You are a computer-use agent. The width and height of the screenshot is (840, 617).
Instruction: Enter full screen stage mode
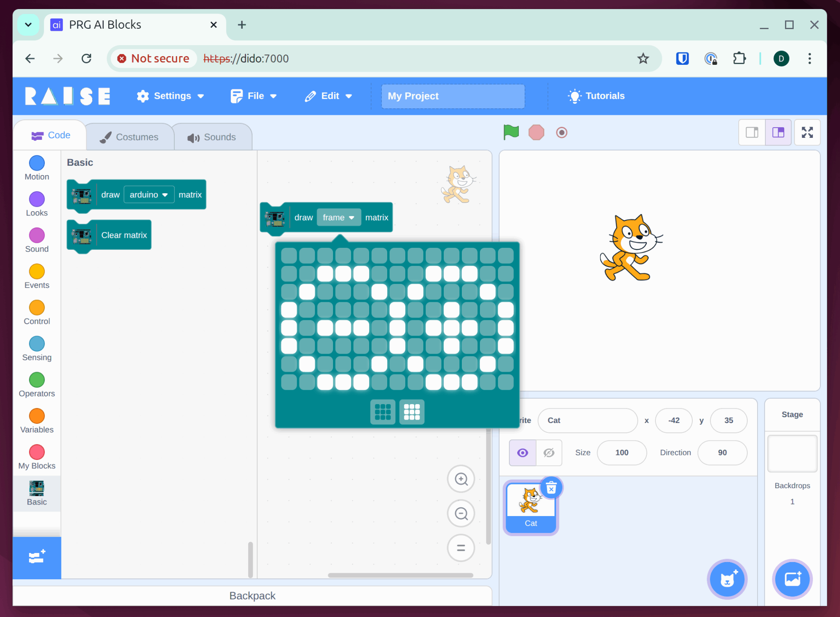tap(807, 133)
